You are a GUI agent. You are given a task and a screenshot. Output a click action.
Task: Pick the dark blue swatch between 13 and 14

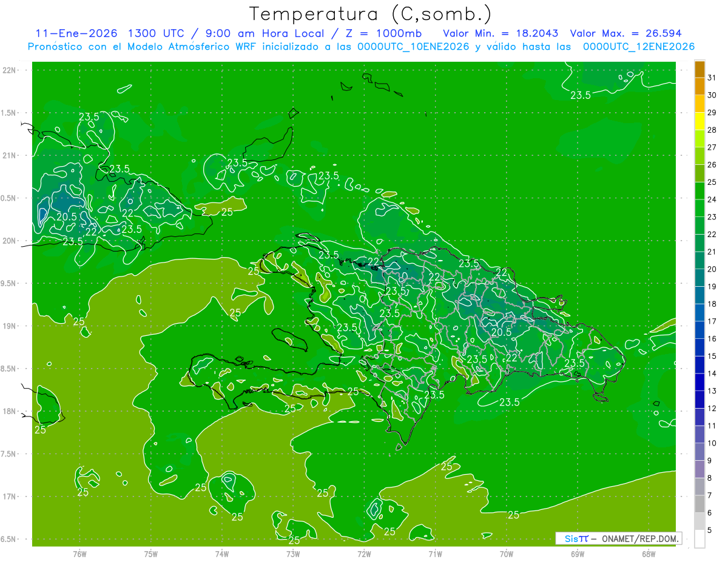coord(699,383)
